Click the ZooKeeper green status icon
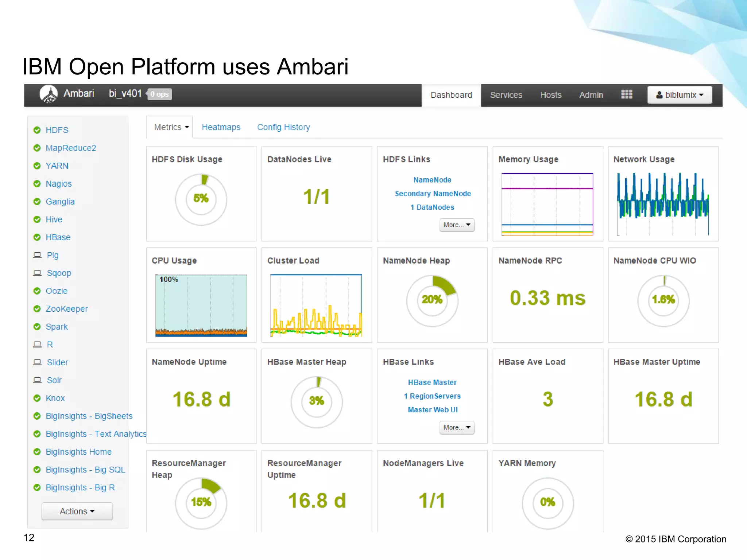 [37, 309]
